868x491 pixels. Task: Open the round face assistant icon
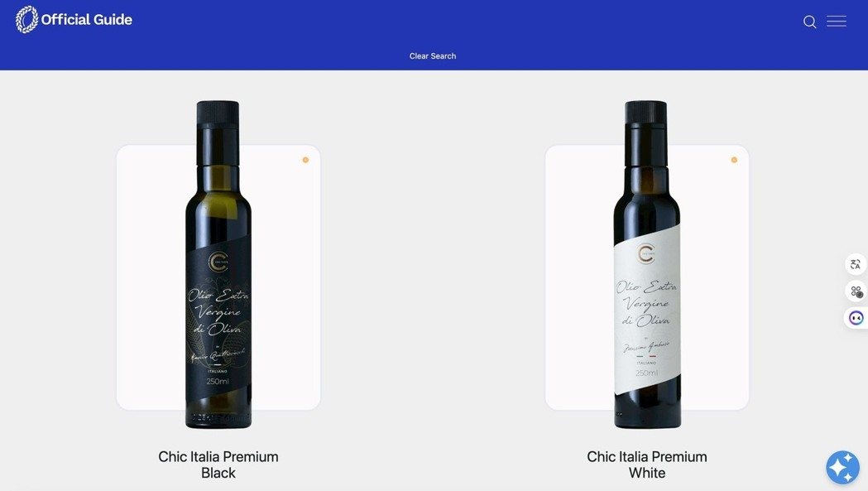856,318
